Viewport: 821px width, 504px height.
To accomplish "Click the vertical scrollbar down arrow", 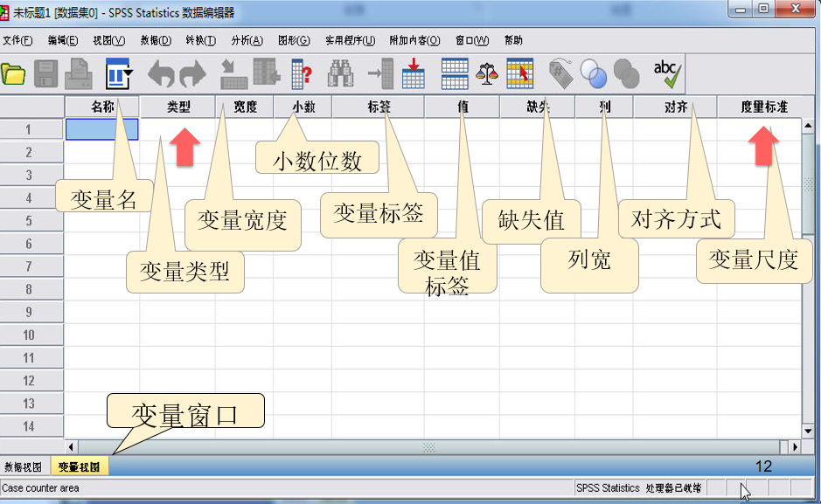I will pos(808,432).
